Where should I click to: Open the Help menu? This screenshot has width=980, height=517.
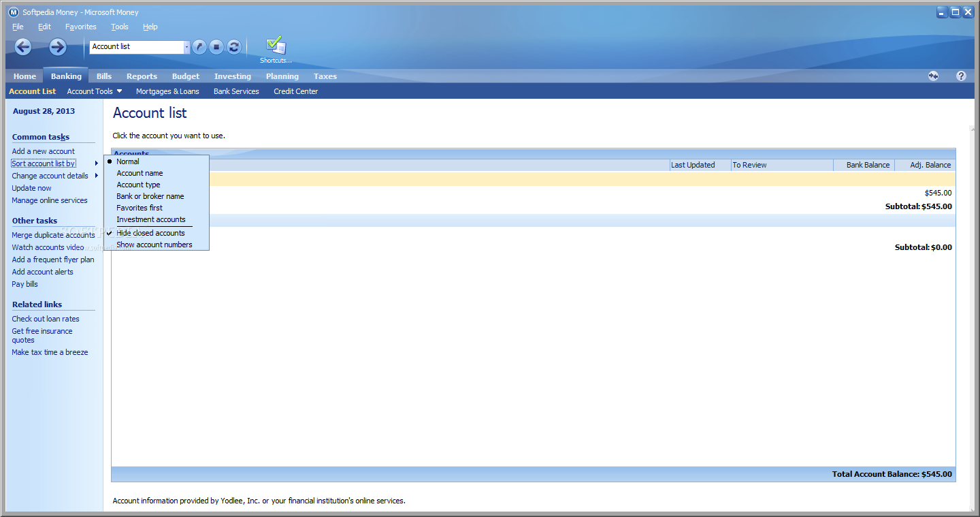point(150,27)
